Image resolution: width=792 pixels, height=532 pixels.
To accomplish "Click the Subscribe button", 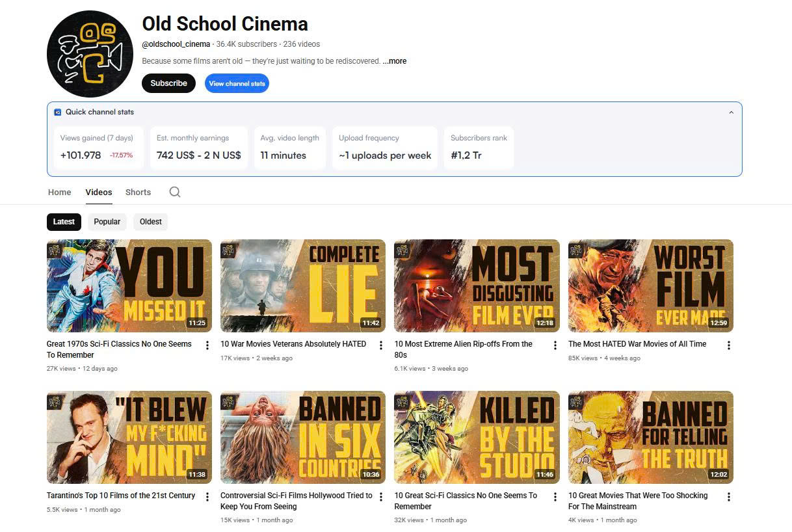I will tap(168, 83).
